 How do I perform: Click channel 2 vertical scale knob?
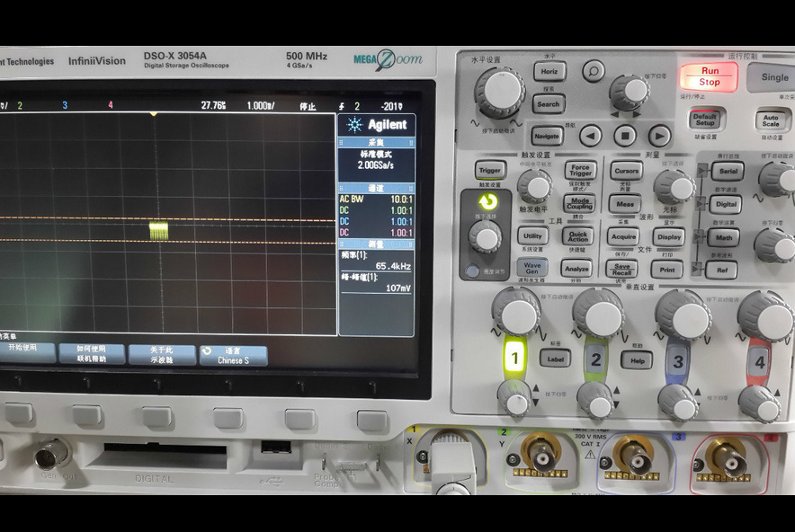point(599,314)
